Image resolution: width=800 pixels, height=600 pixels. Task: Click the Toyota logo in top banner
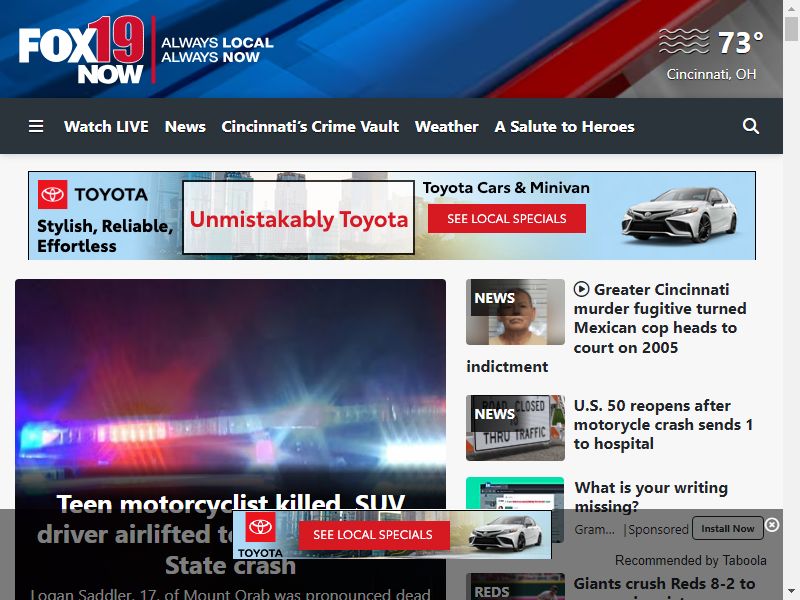click(x=53, y=194)
